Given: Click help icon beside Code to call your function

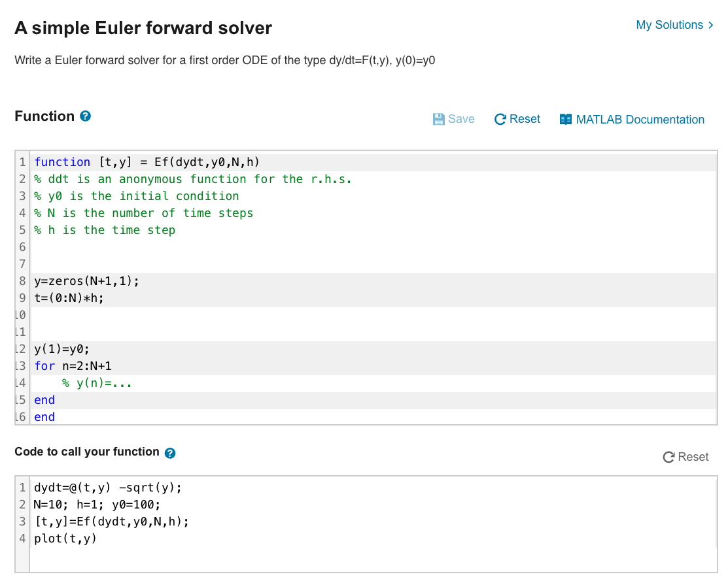Looking at the screenshot, I should click(170, 453).
